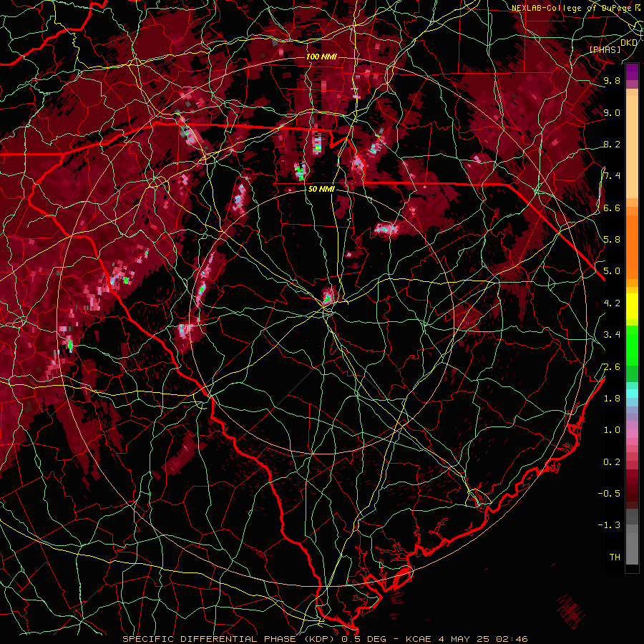Click the 1.0 scale value
644x644 pixels.
tap(612, 430)
